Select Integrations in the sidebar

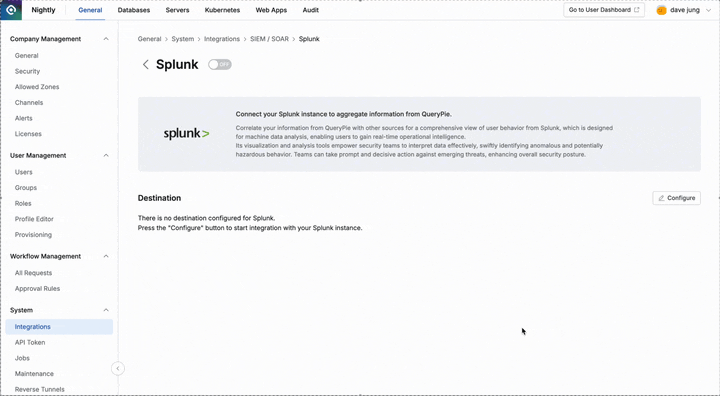point(59,327)
